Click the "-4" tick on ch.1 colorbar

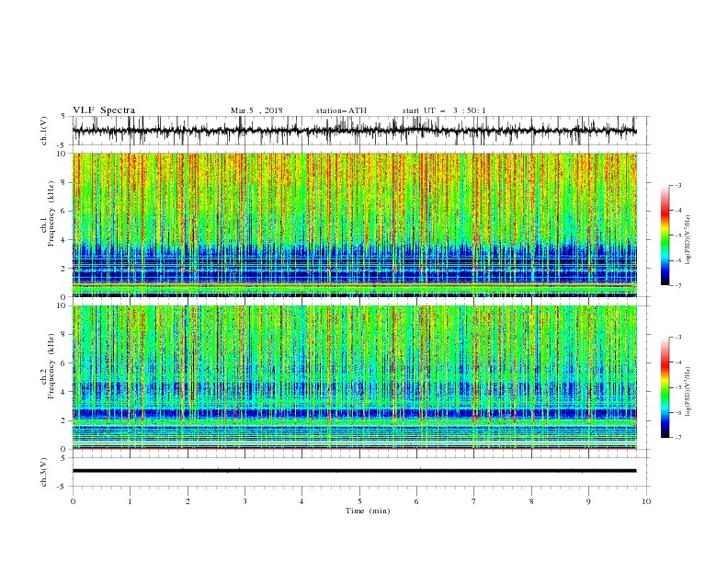pyautogui.click(x=677, y=211)
